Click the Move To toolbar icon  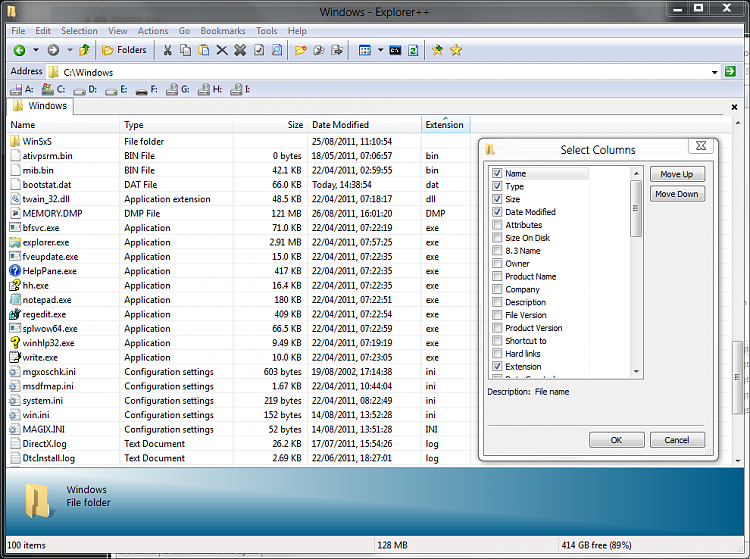point(337,50)
